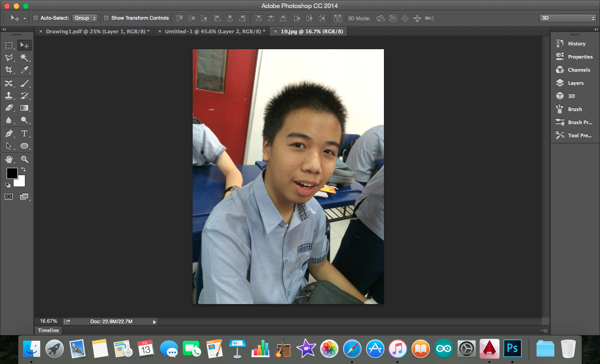Open the Brush panel
600x364 pixels.
point(575,109)
